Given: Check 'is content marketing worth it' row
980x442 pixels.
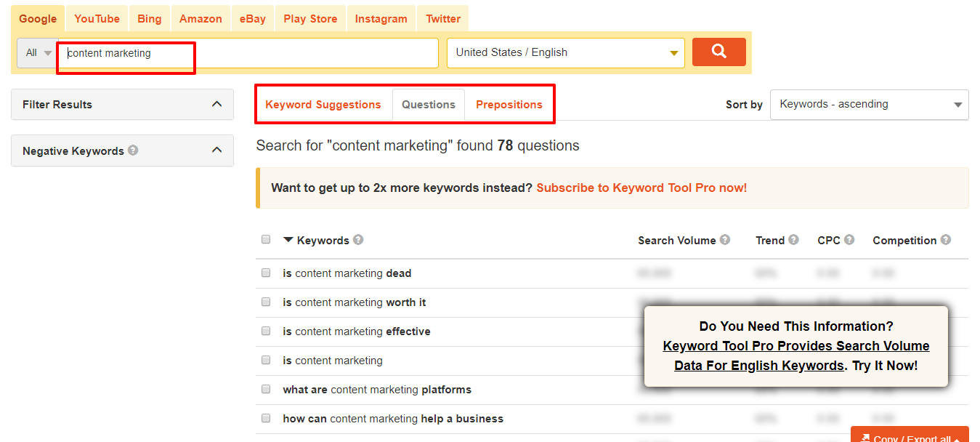Looking at the screenshot, I should (x=266, y=302).
